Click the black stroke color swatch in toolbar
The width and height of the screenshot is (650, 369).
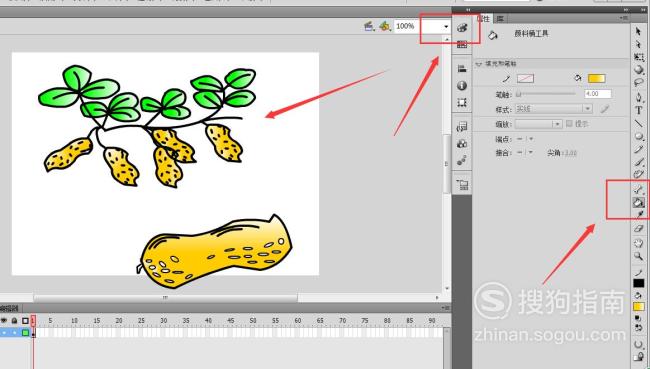pos(638,284)
